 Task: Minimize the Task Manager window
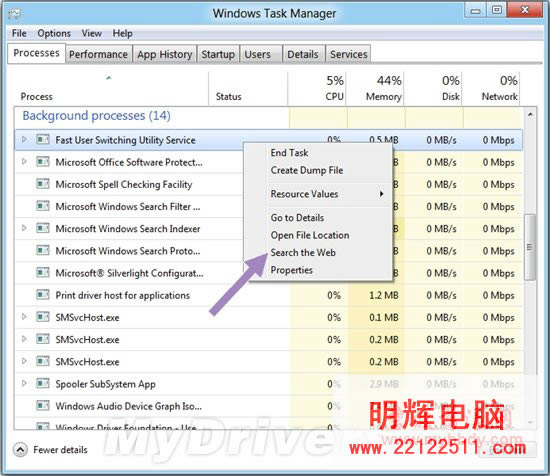click(476, 10)
